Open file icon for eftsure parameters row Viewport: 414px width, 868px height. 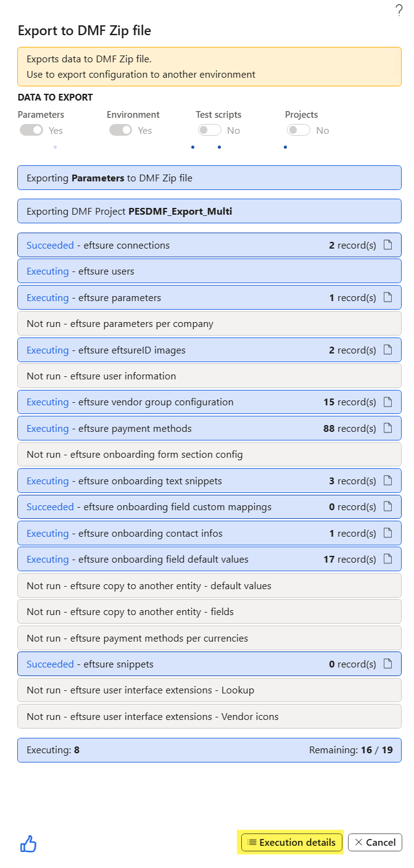point(388,297)
